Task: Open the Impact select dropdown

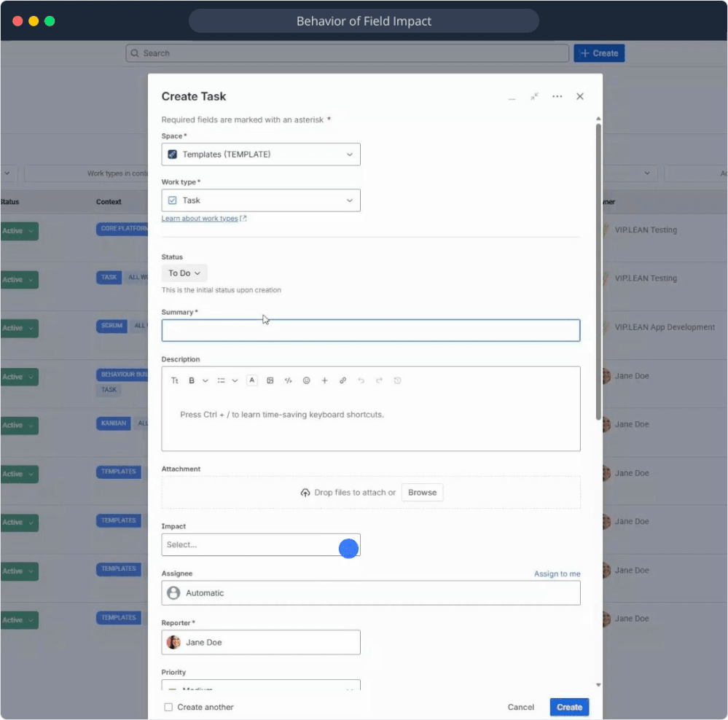Action: click(261, 544)
